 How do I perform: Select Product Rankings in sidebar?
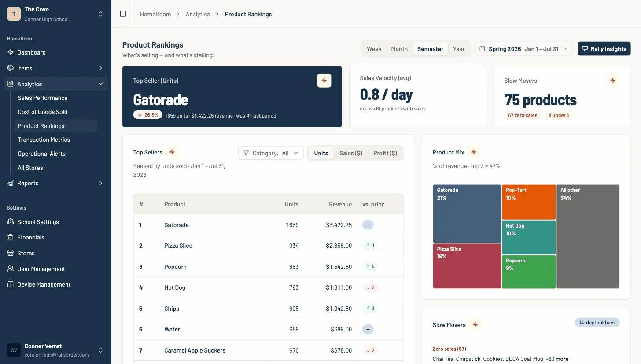click(55, 126)
